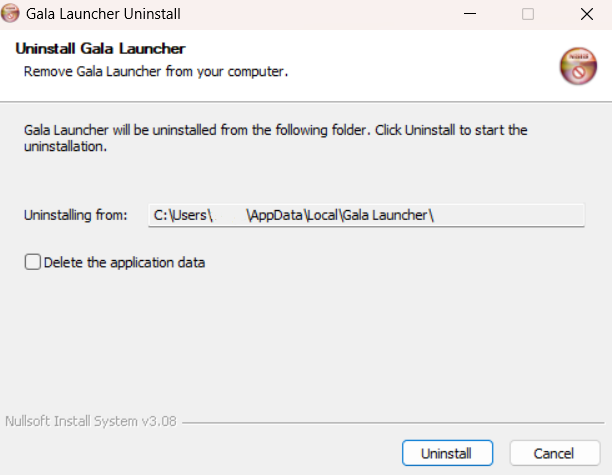
Task: Click the 'Gala Launcher\' folder text in path
Action: tap(388, 215)
